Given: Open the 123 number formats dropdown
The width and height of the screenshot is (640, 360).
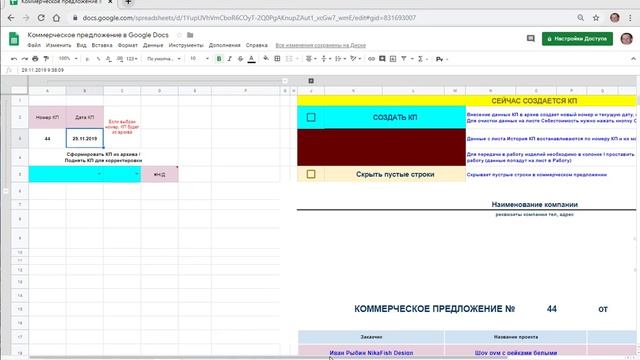Looking at the screenshot, I should point(131,59).
